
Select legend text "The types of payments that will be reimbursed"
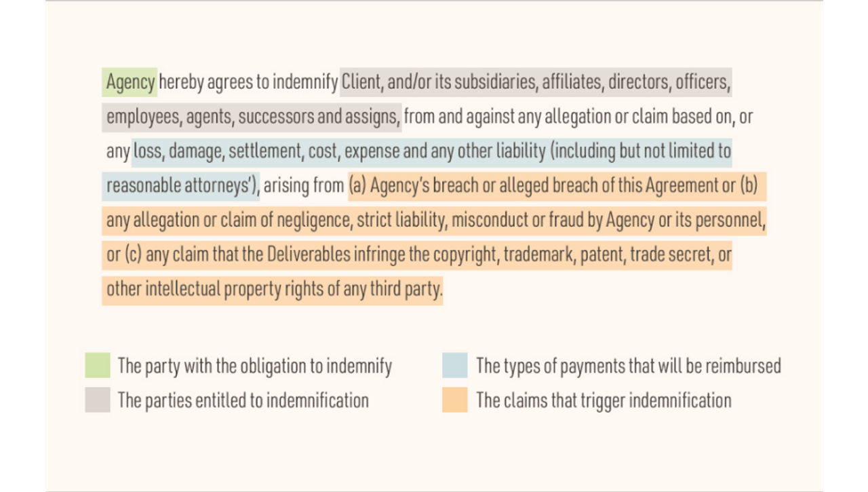tap(628, 366)
